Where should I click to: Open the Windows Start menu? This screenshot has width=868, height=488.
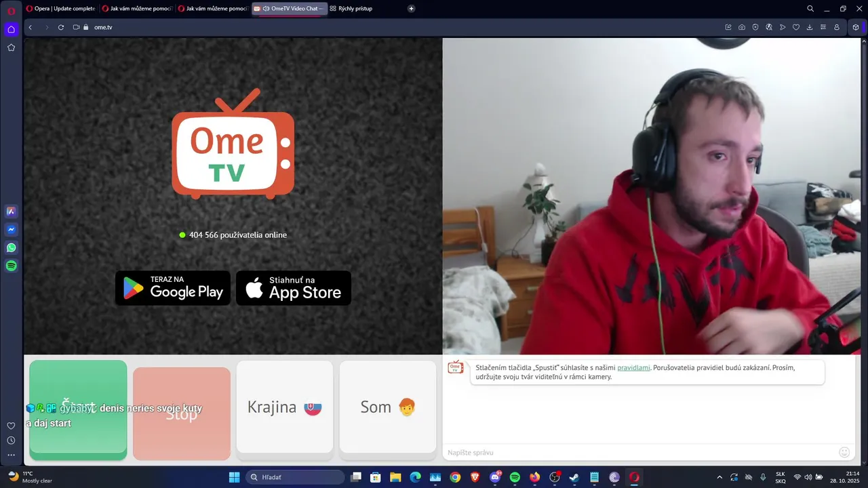point(234,477)
